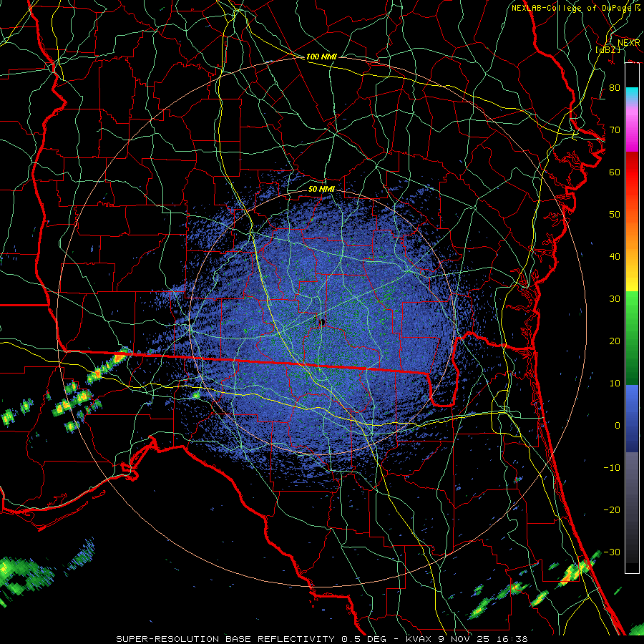This screenshot has width=644, height=644.
Task: Click the 20 value on the reflectivity scale
Action: pyautogui.click(x=615, y=341)
